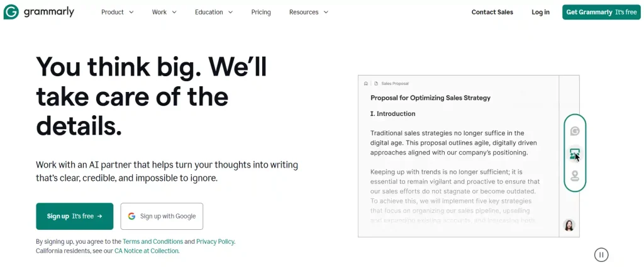Click the Grammarly G icon in demo sidebar
The height and width of the screenshot is (267, 644).
[574, 131]
